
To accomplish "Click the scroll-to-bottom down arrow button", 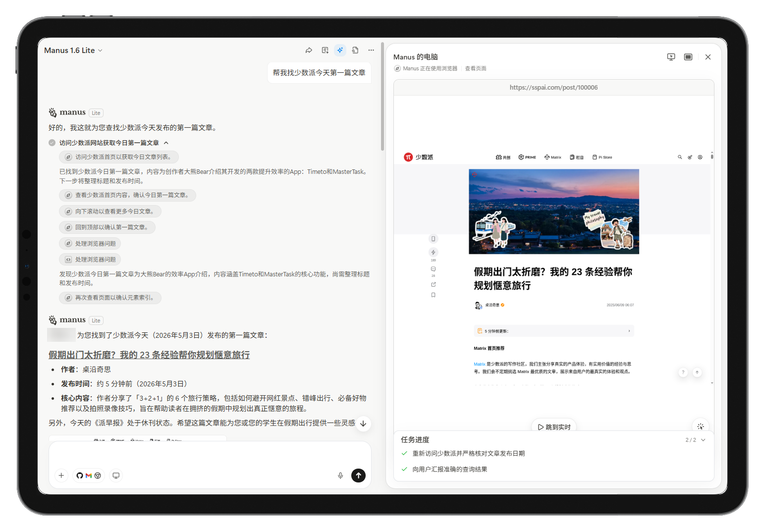I will tap(363, 424).
